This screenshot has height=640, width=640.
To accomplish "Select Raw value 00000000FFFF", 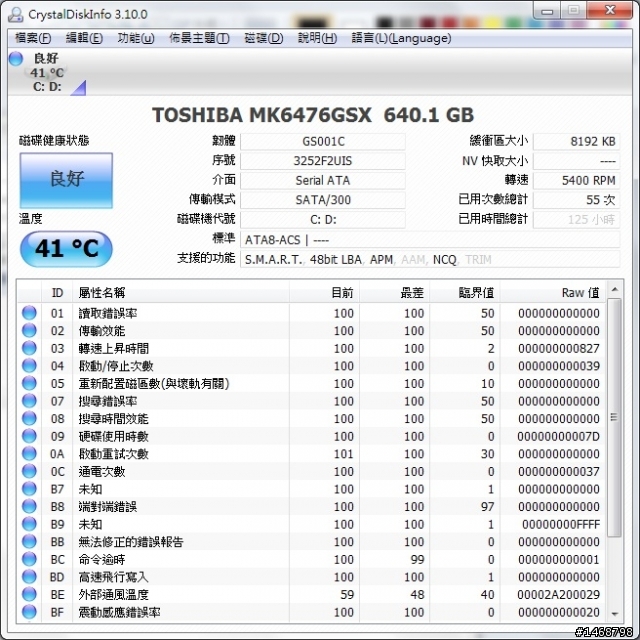I will pyautogui.click(x=561, y=524).
